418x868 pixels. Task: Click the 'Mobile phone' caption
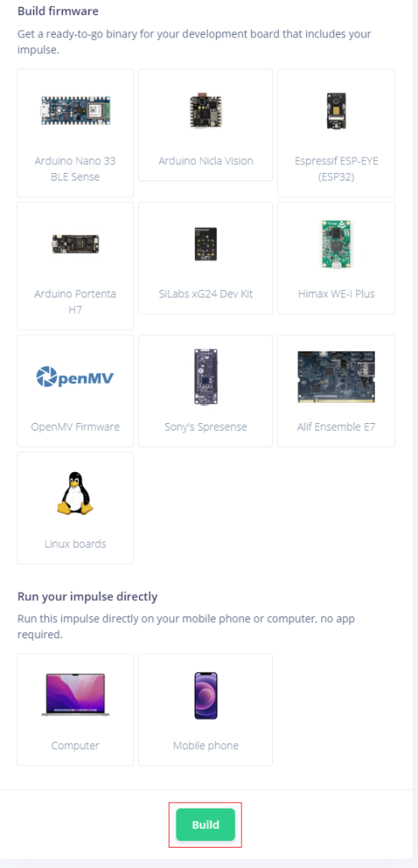click(205, 745)
